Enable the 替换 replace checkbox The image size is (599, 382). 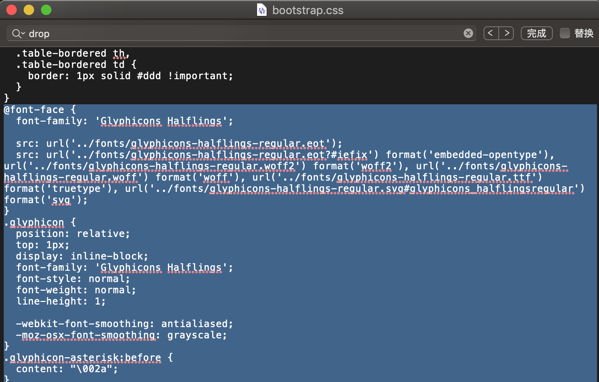click(565, 33)
